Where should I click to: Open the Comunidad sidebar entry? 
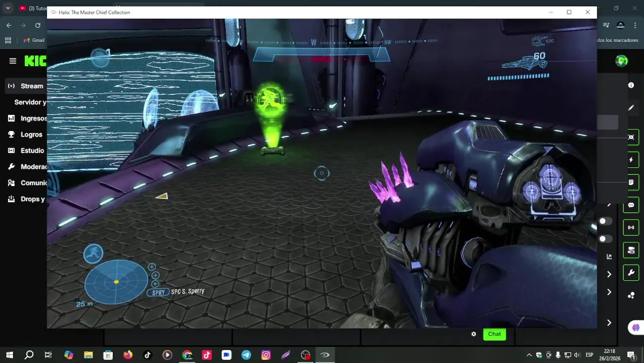[x=27, y=183]
